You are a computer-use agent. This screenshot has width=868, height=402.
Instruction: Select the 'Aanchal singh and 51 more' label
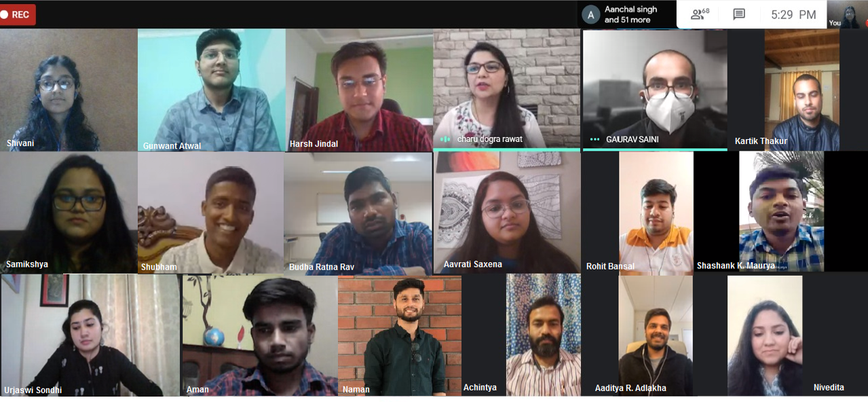[x=629, y=14]
